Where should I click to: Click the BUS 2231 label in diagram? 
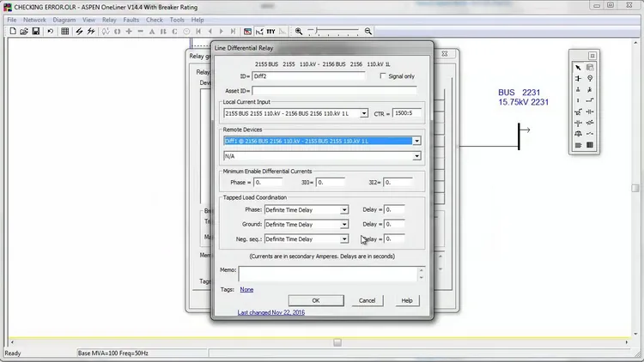coord(519,93)
